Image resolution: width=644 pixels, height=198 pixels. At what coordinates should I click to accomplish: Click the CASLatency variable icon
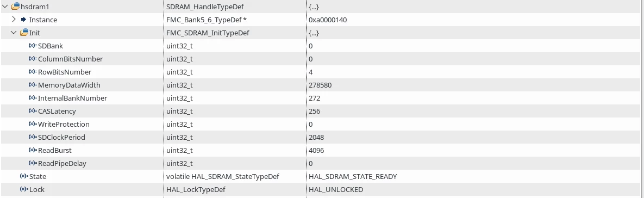[33, 111]
